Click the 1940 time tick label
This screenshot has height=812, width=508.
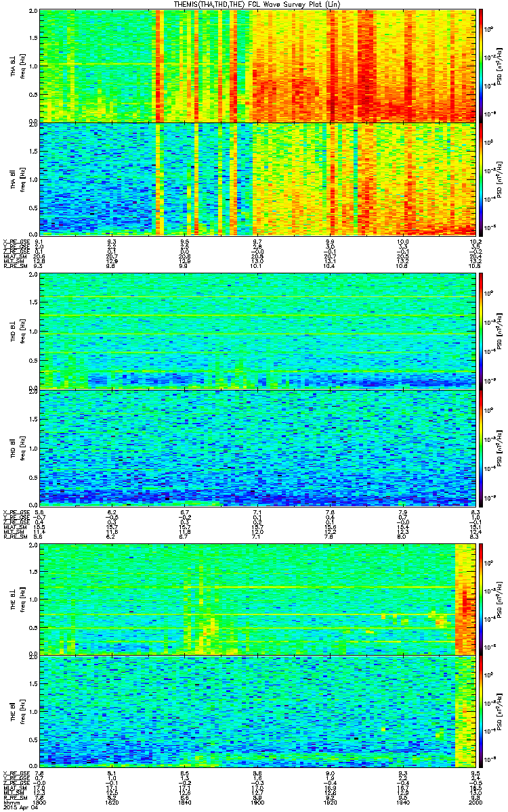tap(403, 802)
